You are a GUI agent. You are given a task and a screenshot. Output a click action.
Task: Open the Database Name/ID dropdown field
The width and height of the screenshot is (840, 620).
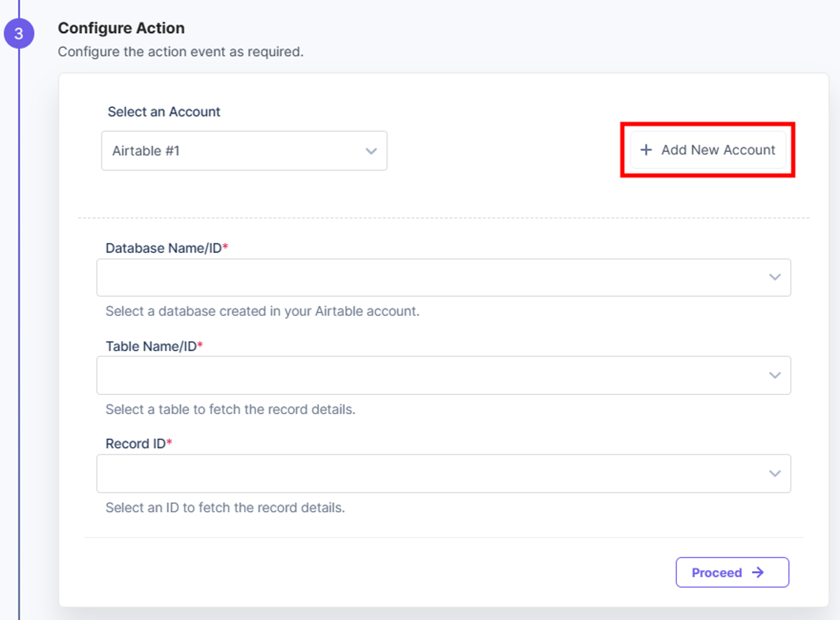point(443,277)
